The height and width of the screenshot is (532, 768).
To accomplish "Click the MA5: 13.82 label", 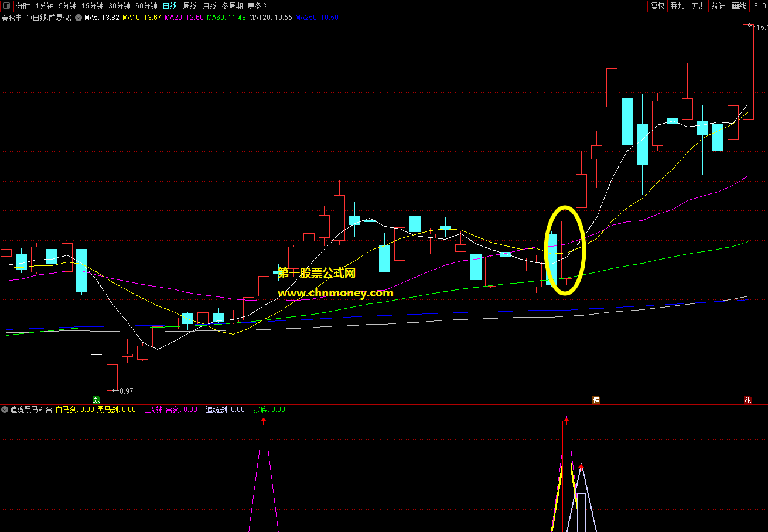I will pyautogui.click(x=102, y=18).
